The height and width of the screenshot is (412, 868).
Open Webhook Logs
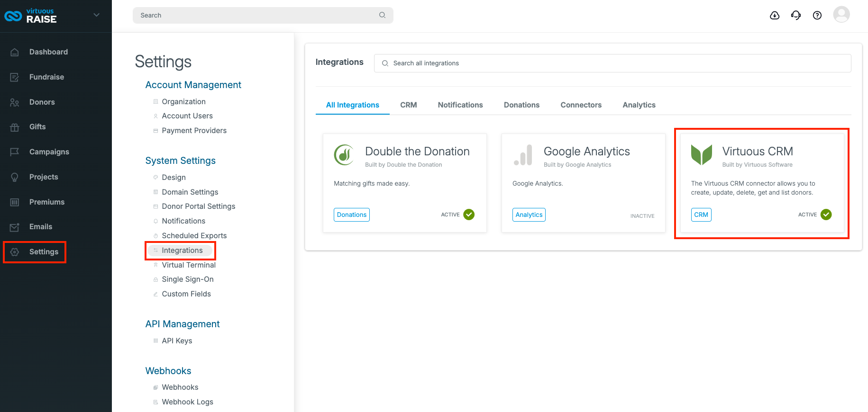(187, 402)
